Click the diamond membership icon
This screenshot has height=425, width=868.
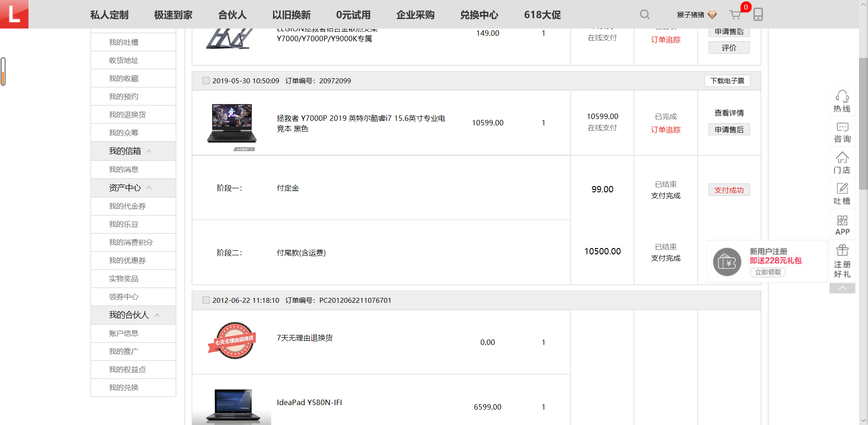pos(712,15)
